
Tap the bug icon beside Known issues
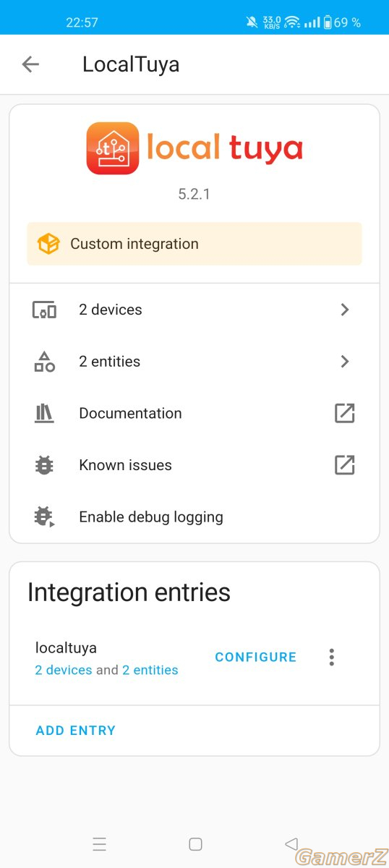tap(44, 465)
